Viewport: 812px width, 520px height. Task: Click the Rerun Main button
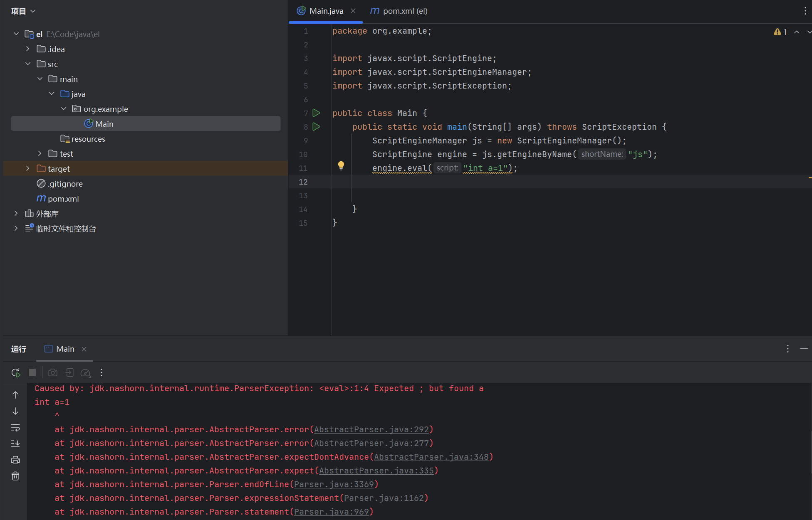click(16, 372)
